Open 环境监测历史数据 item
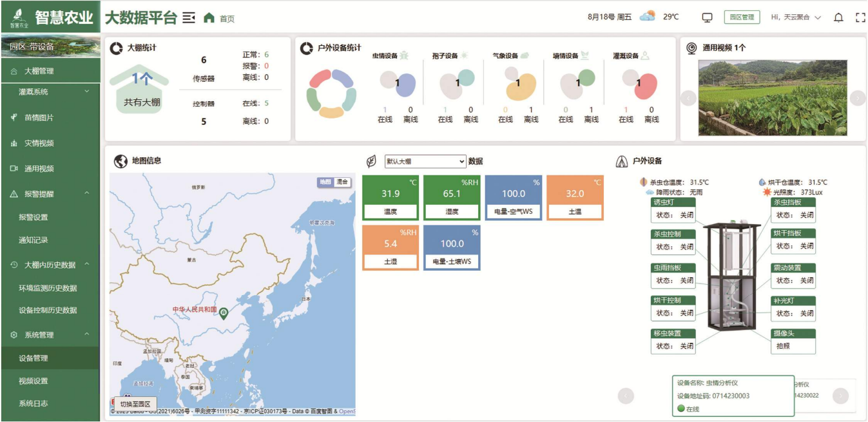868x422 pixels. [x=50, y=287]
